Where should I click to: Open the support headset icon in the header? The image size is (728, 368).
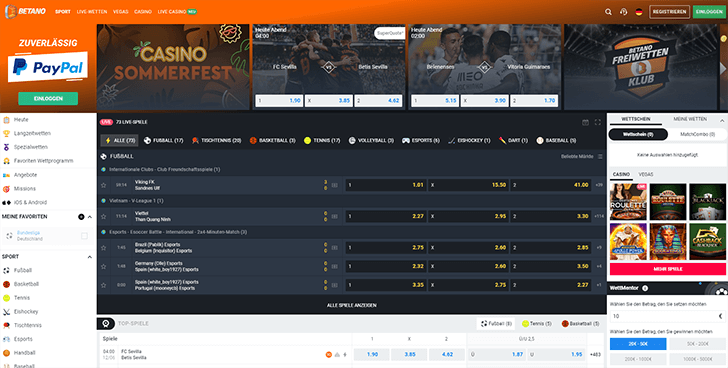point(624,12)
